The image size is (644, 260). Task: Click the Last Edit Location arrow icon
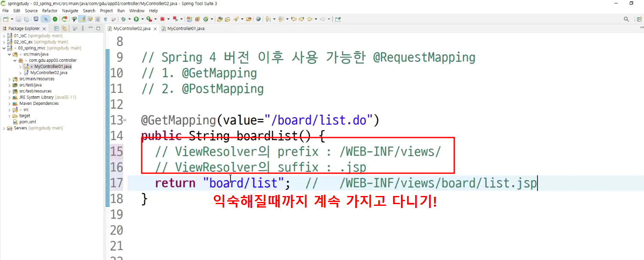(x=294, y=19)
